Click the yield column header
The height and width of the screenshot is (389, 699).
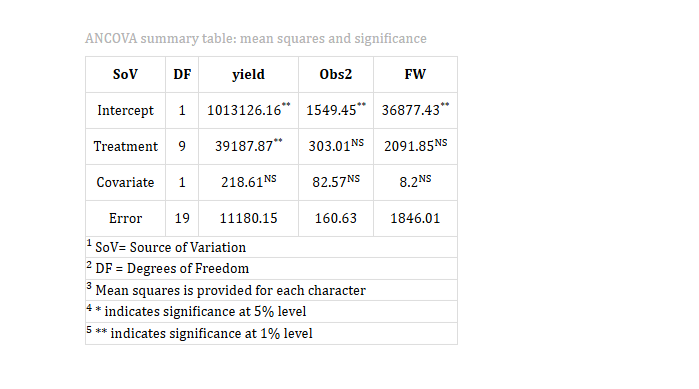point(248,74)
